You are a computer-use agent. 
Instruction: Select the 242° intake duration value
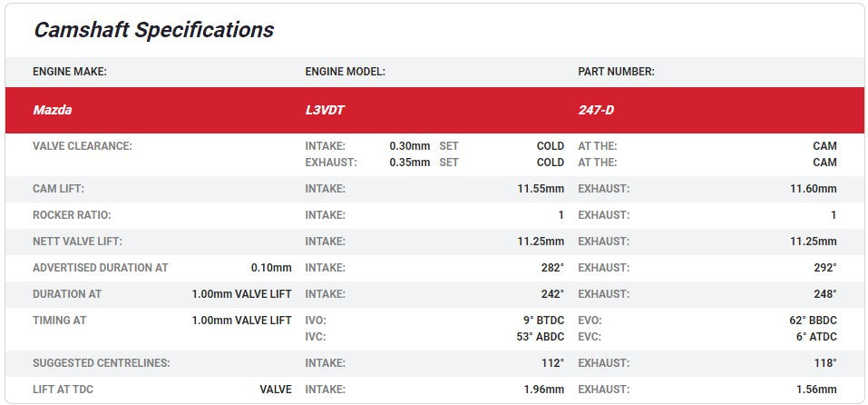(552, 294)
